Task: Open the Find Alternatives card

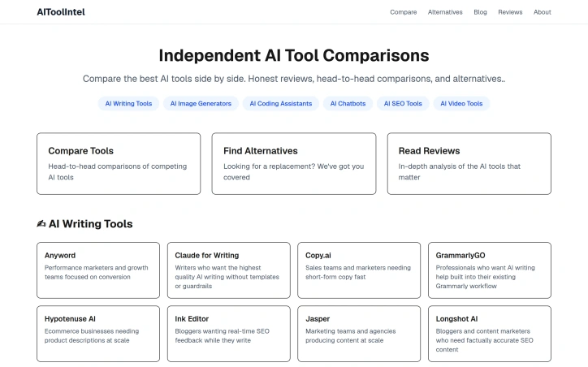Action: (x=294, y=163)
